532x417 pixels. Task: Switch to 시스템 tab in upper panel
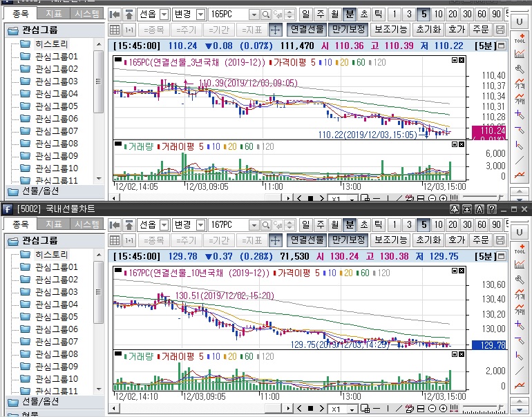point(87,14)
